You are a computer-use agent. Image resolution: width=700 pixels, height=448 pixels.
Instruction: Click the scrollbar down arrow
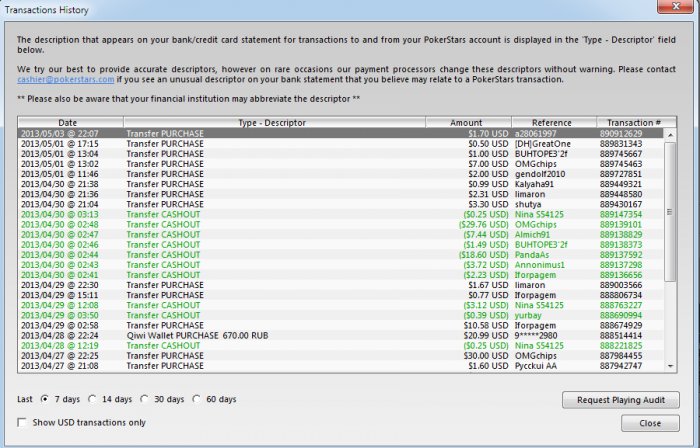pyautogui.click(x=670, y=366)
